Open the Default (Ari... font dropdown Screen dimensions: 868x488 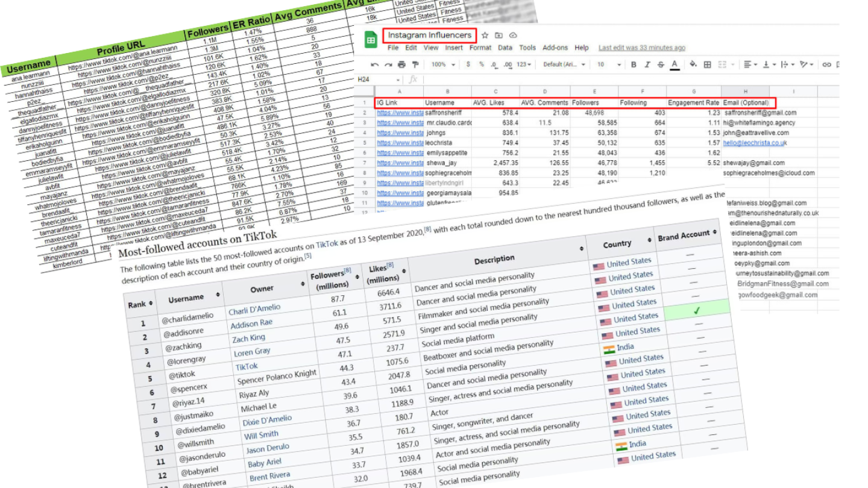tap(564, 64)
